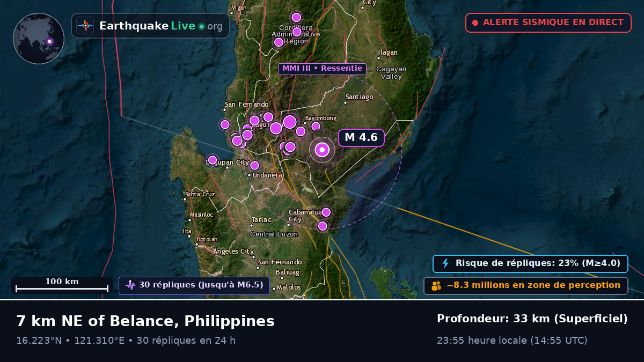Image resolution: width=644 pixels, height=362 pixels.
Task: Click the seismic waveform icon beside 30 répliques
Action: point(130,285)
